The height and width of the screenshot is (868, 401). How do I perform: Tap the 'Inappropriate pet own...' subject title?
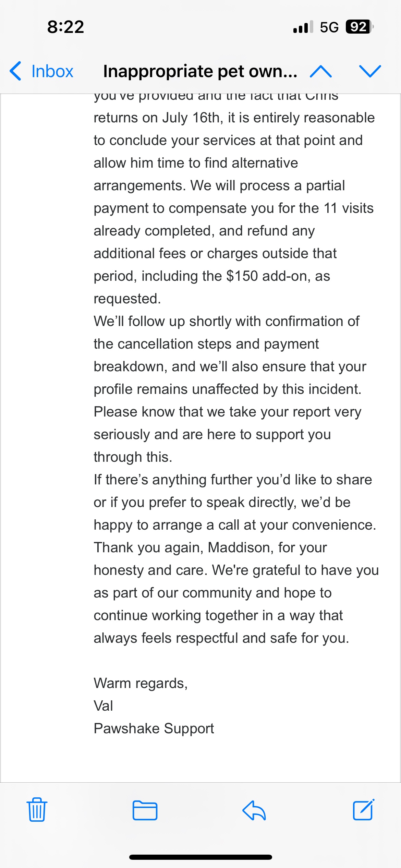pyautogui.click(x=200, y=71)
